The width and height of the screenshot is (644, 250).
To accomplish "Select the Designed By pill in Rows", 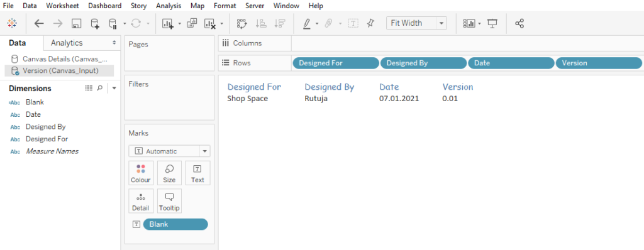I will pyautogui.click(x=423, y=63).
